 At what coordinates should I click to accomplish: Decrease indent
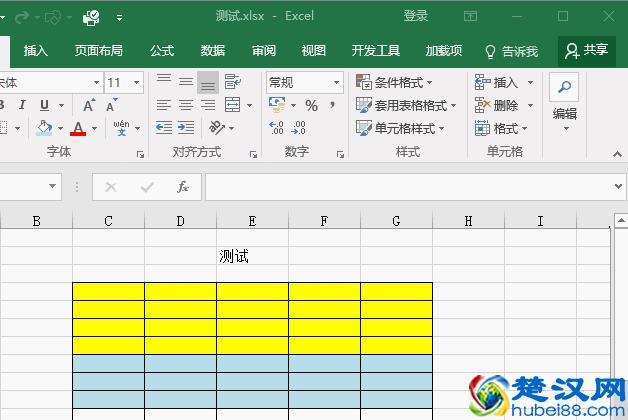(164, 128)
